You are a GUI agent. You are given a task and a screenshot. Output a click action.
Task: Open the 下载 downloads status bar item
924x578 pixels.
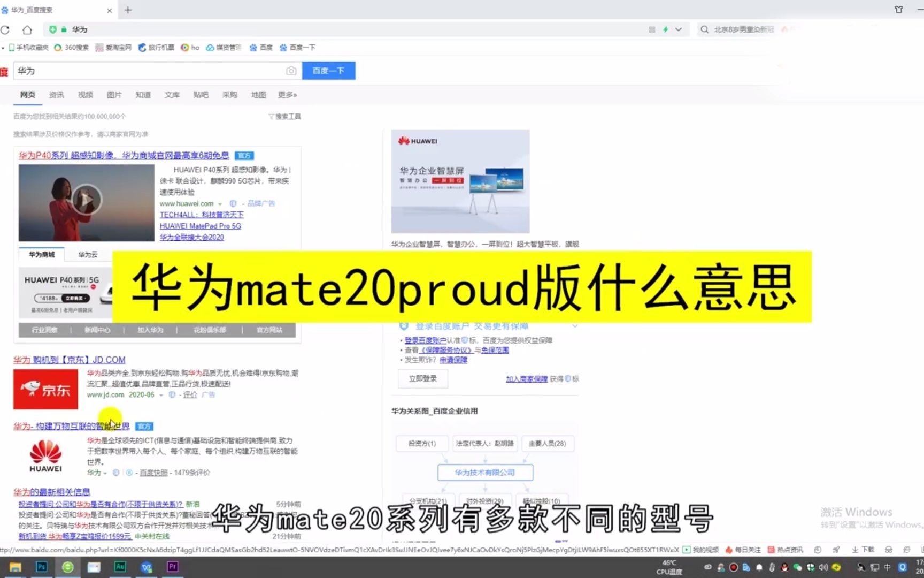pos(863,550)
